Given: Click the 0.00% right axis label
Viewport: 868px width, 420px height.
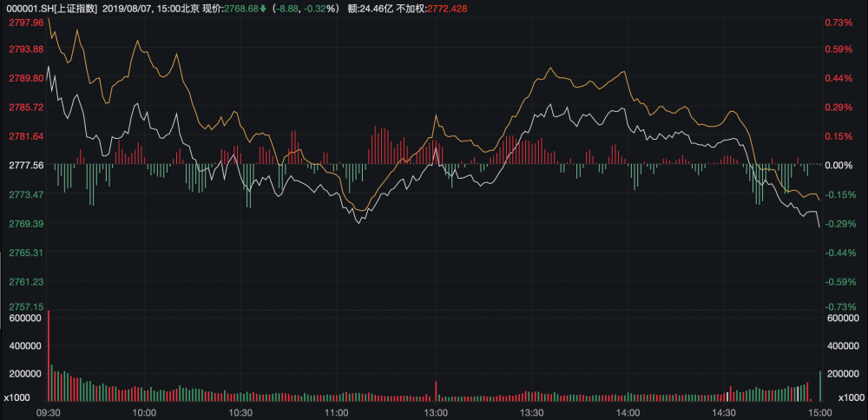Looking at the screenshot, I should pos(838,165).
